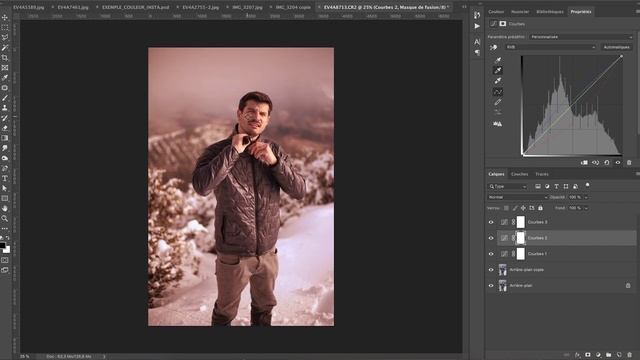Select the History Brush tool

point(5,118)
